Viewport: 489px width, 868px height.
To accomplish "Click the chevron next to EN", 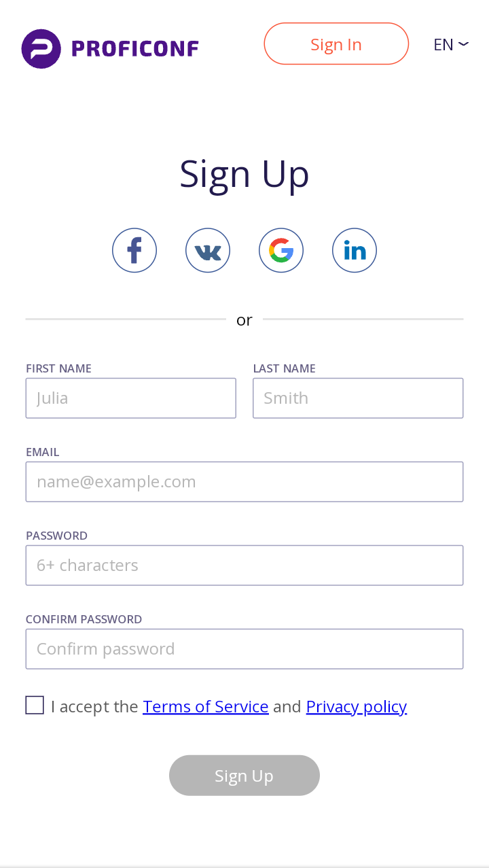I will pos(463,44).
